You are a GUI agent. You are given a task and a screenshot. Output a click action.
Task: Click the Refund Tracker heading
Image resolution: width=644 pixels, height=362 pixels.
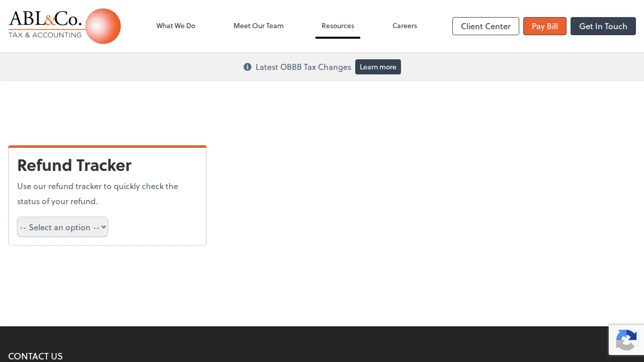(x=74, y=165)
